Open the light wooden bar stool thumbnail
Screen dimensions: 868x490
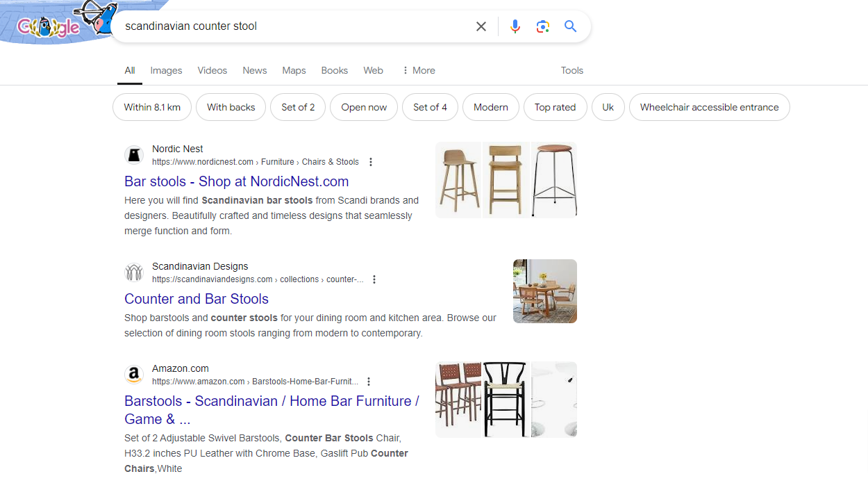point(458,180)
